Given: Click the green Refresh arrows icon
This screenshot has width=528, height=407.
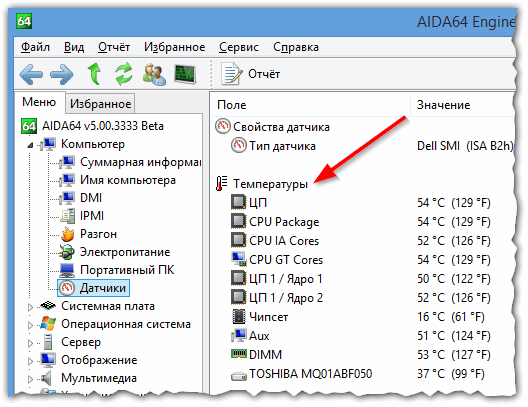Looking at the screenshot, I should [x=124, y=74].
